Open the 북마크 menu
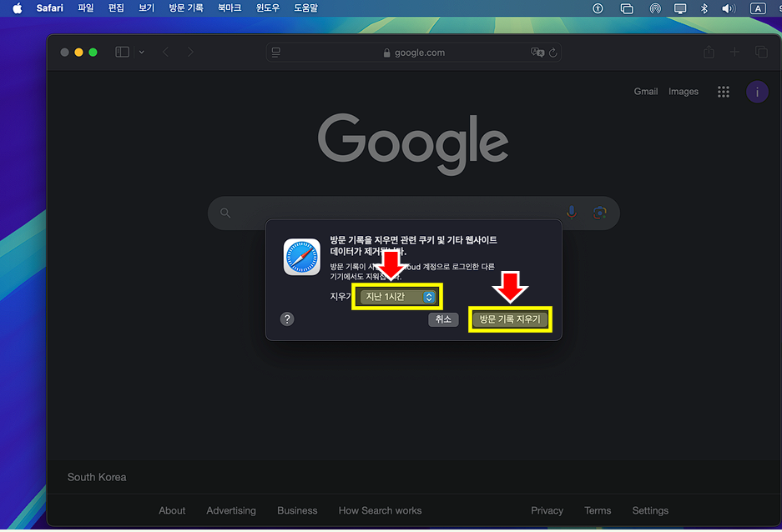Viewport: 782px width, 532px height. click(x=230, y=8)
